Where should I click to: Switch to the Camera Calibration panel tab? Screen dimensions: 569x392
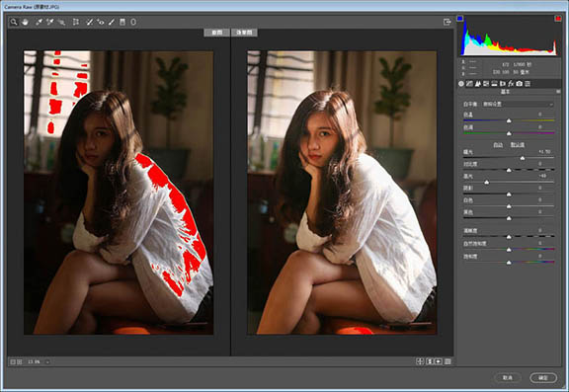click(520, 84)
